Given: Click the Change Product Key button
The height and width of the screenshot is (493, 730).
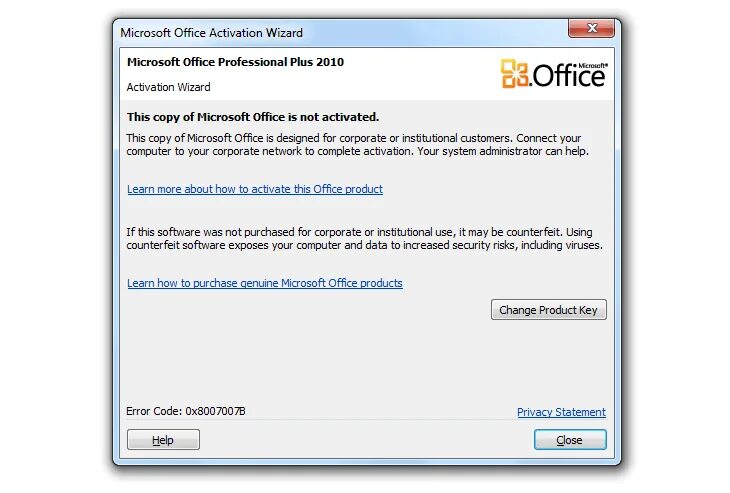Looking at the screenshot, I should pos(548,310).
